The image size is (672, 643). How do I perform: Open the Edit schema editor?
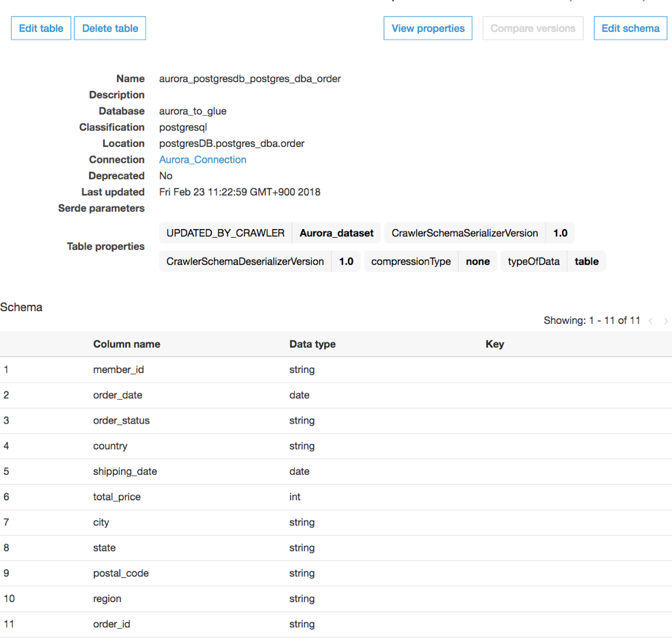click(630, 29)
